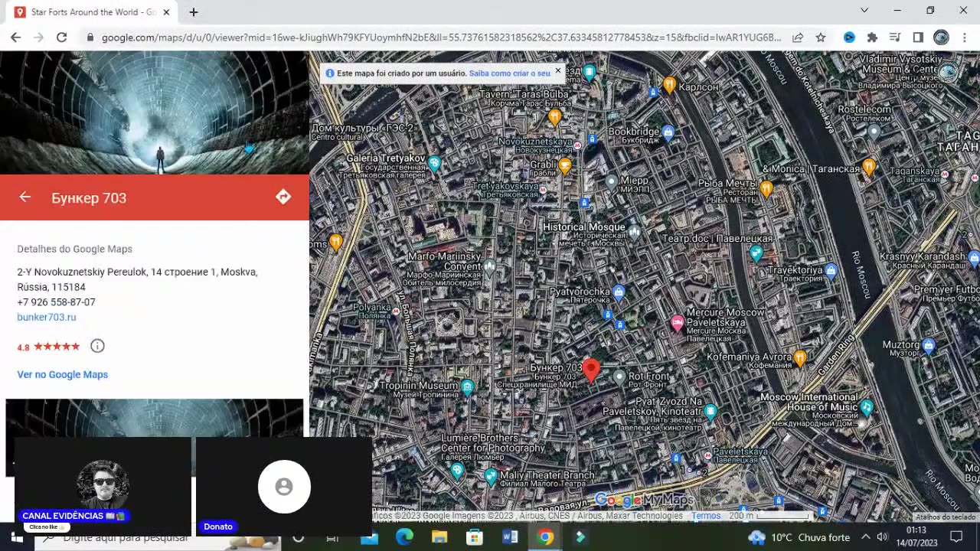980x551 pixels.
Task: Open the volume control in tray
Action: tap(882, 537)
